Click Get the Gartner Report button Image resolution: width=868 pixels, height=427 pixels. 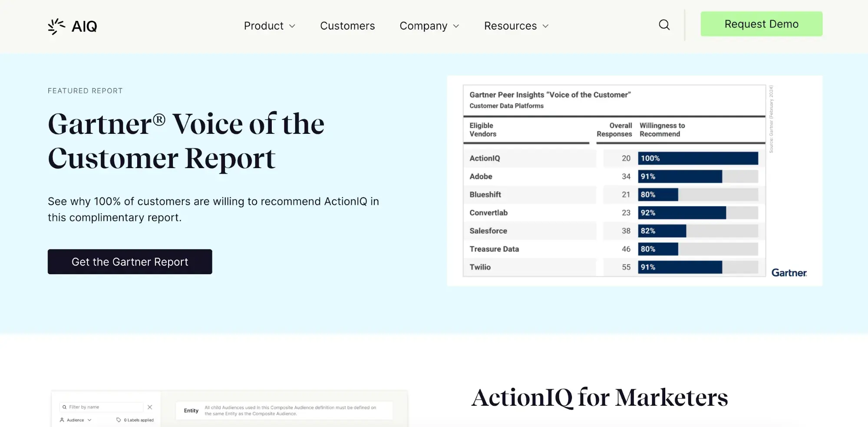(x=130, y=261)
